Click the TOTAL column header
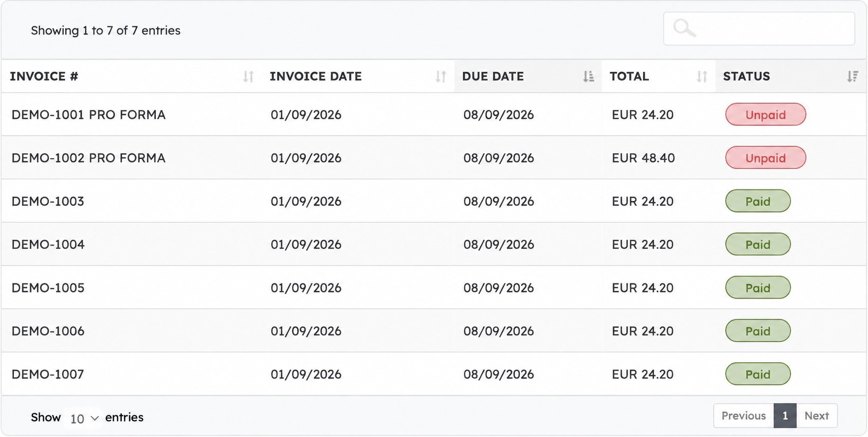 [659, 77]
